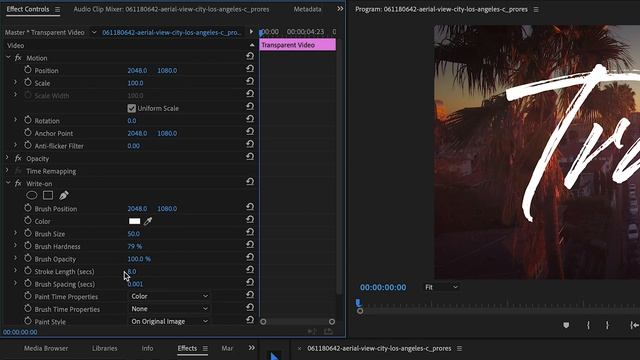
Task: Edit Brush Opacity value 100.0 %
Action: click(x=139, y=259)
